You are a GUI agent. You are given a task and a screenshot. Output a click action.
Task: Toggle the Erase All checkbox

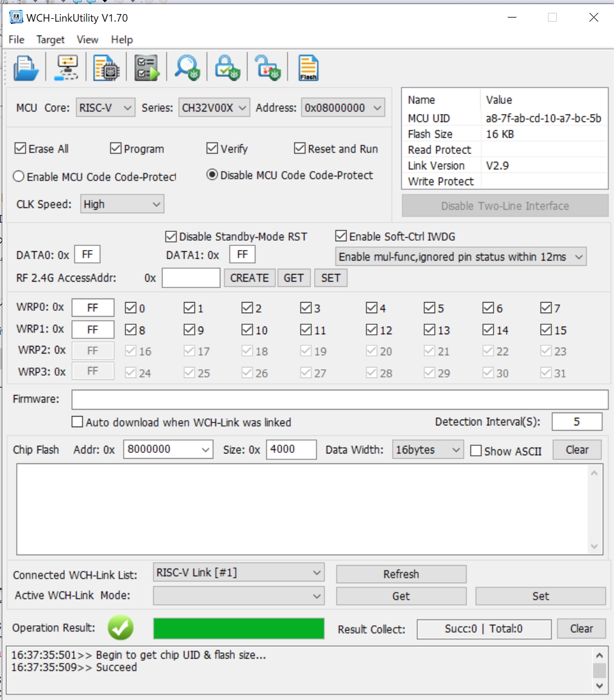click(x=20, y=148)
